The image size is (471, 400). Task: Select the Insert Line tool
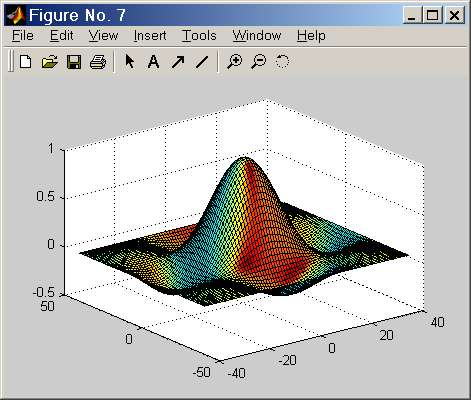[202, 62]
